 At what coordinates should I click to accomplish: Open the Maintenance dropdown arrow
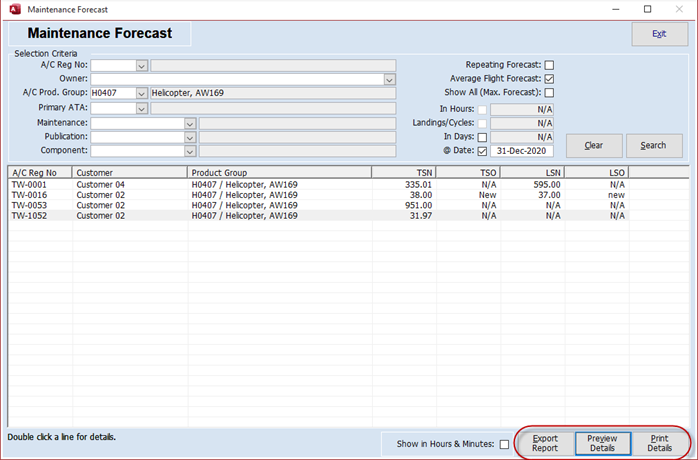point(189,123)
